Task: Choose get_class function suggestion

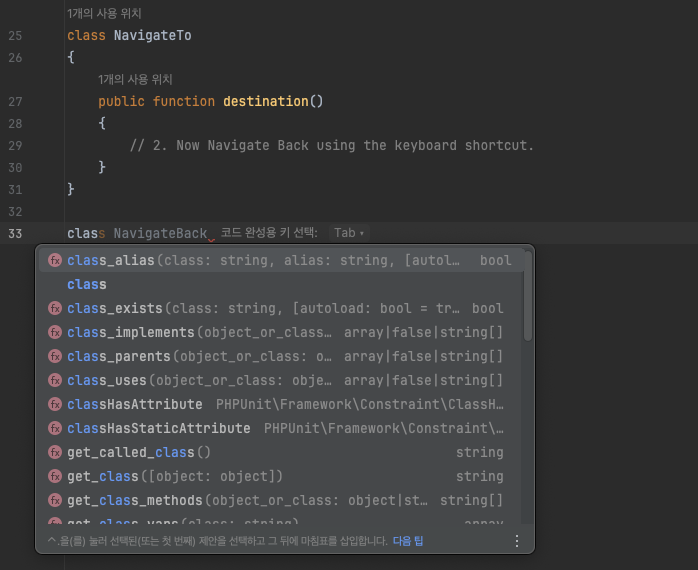Action: click(x=281, y=476)
